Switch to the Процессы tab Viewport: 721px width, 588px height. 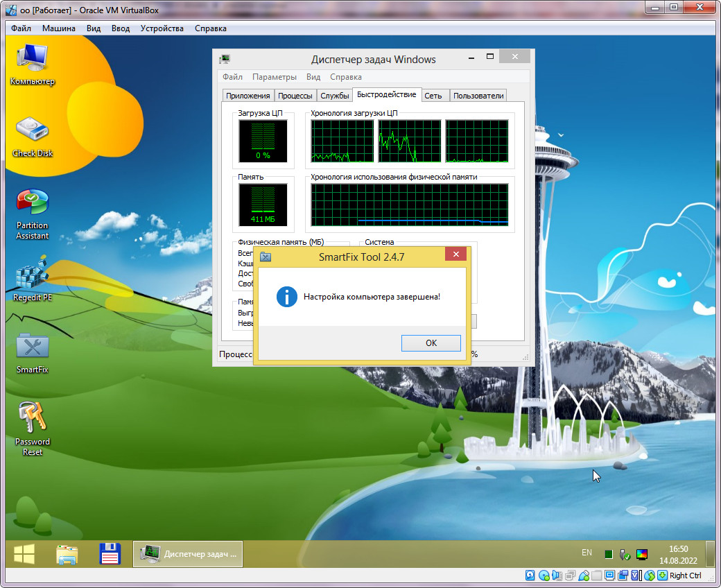point(296,96)
